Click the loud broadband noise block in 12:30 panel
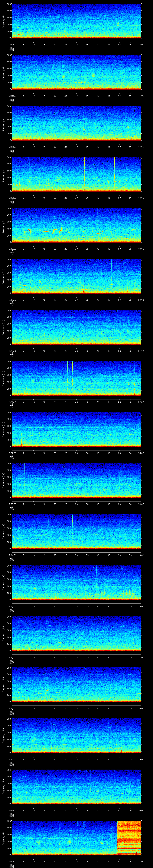Viewport: 153px width, 868px height. tap(129, 838)
